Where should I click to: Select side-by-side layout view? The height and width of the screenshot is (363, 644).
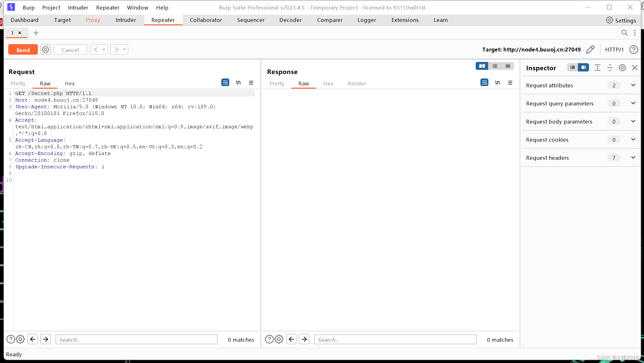(482, 66)
